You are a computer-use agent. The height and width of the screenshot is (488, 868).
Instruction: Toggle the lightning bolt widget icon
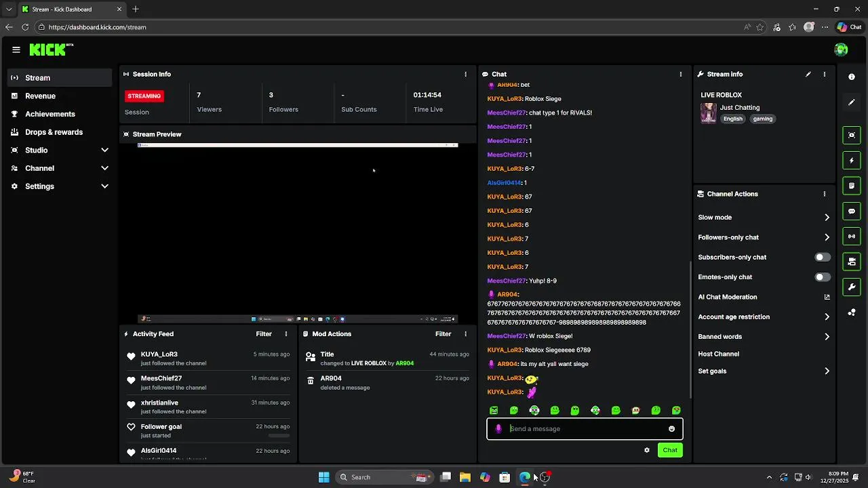coord(852,161)
